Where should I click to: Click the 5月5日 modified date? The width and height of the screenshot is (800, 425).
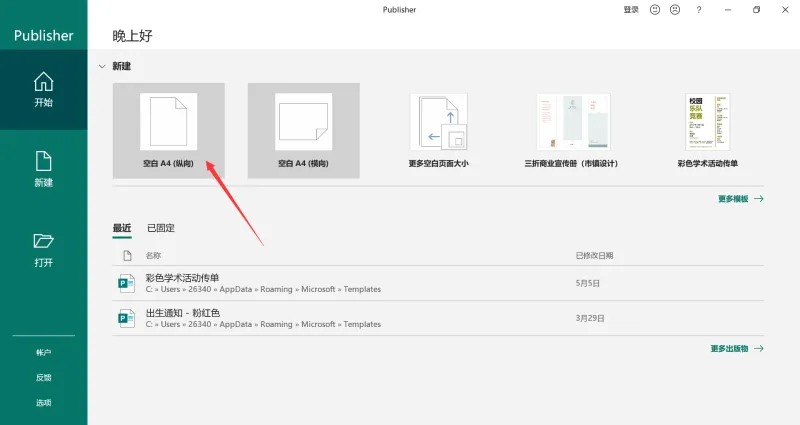tap(588, 283)
